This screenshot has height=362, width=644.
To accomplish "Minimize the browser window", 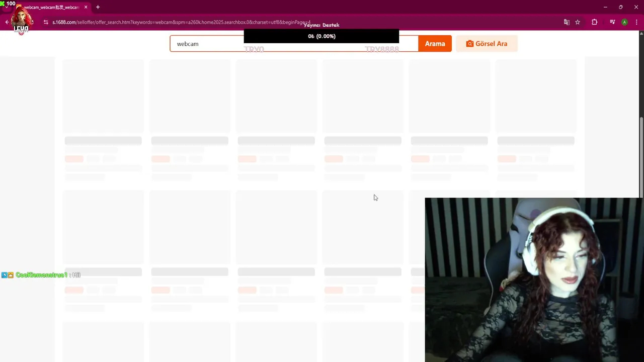I will click(x=605, y=7).
